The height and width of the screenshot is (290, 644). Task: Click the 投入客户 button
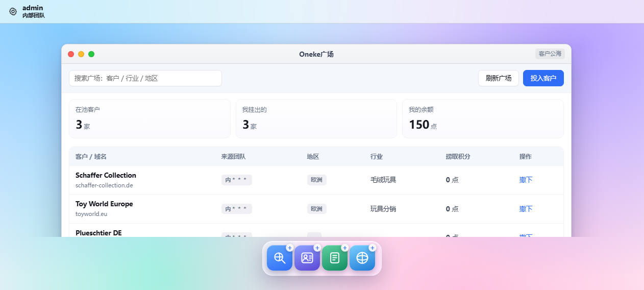coord(543,78)
